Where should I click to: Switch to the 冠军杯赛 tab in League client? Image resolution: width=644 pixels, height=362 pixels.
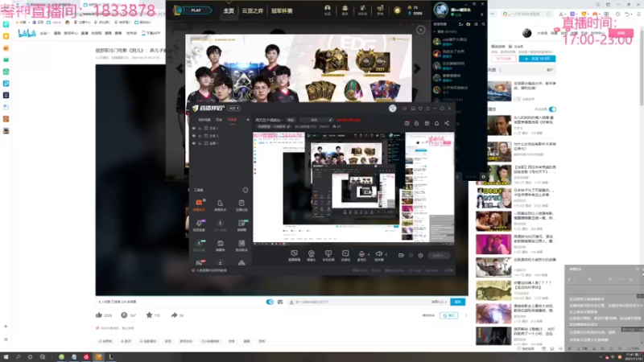281,10
